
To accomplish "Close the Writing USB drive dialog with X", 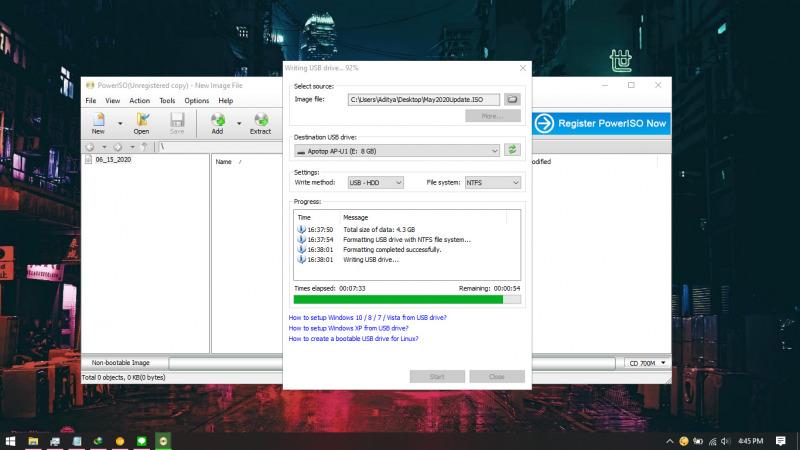I will click(522, 68).
